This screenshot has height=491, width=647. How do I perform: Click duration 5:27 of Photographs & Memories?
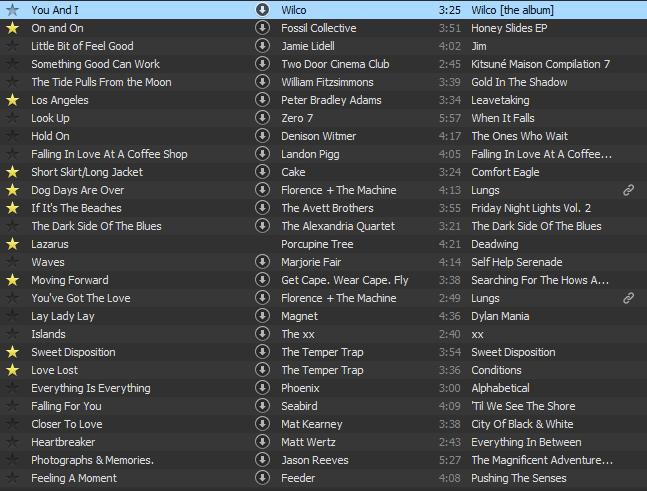pyautogui.click(x=449, y=460)
